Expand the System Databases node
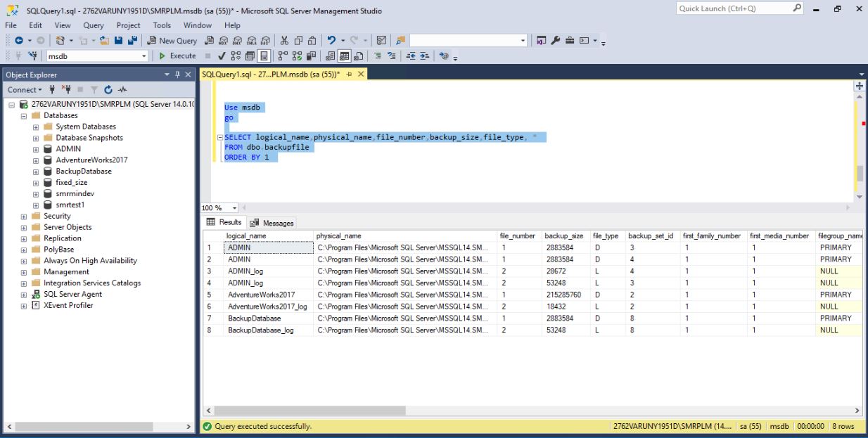The height and width of the screenshot is (438, 868). click(36, 127)
